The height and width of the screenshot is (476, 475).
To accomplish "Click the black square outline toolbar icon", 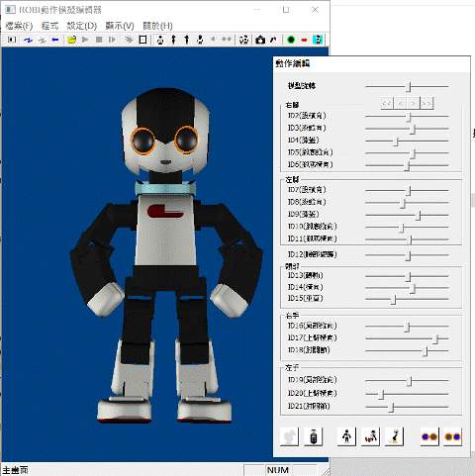I will 142,40.
